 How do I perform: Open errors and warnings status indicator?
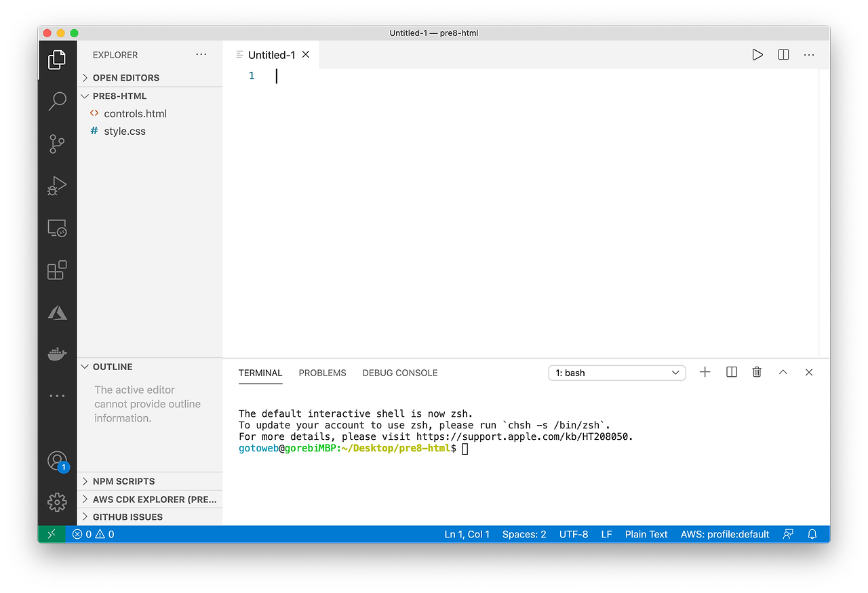(93, 534)
